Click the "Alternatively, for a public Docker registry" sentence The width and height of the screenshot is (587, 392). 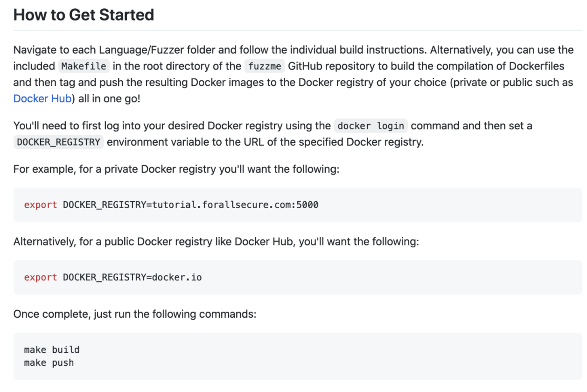[216, 242]
